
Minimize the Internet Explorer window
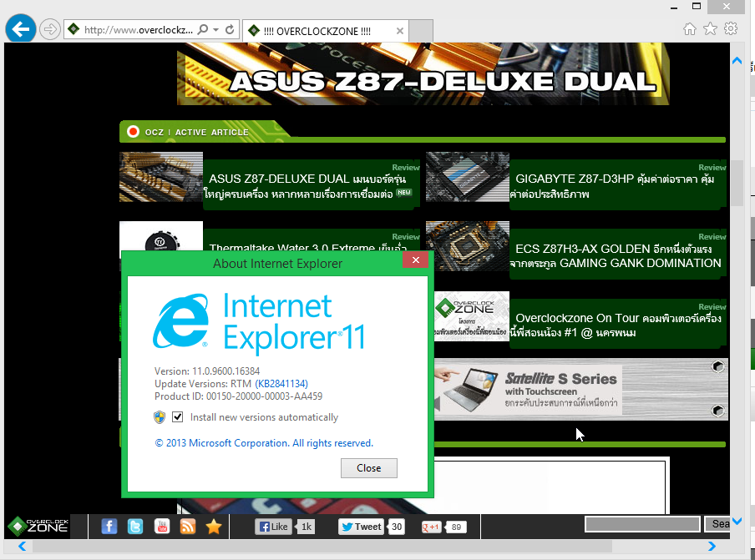(674, 8)
